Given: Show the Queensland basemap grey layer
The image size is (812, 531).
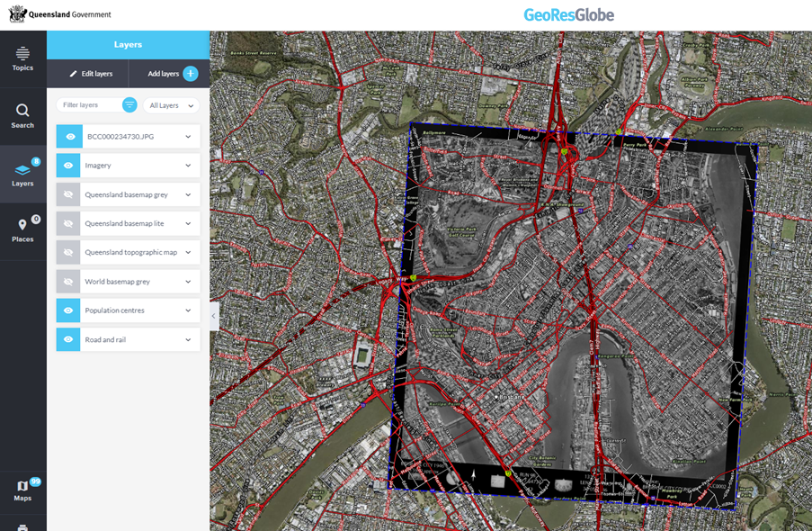Looking at the screenshot, I should pos(69,194).
